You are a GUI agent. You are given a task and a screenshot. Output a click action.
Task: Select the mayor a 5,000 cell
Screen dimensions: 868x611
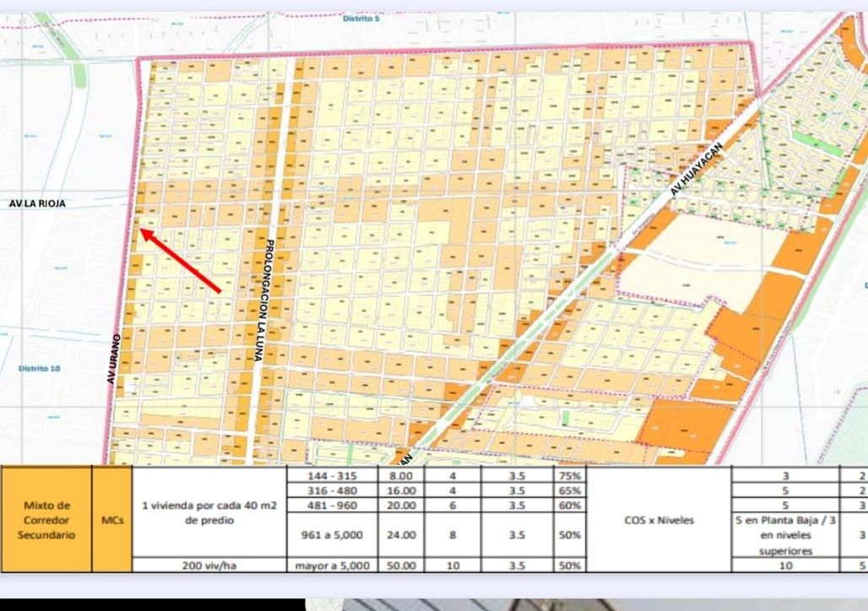tap(332, 565)
